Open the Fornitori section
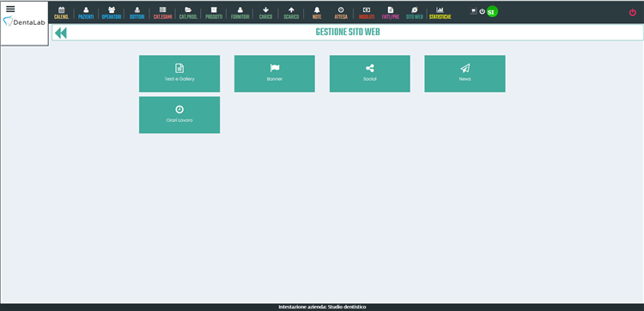 pos(240,13)
